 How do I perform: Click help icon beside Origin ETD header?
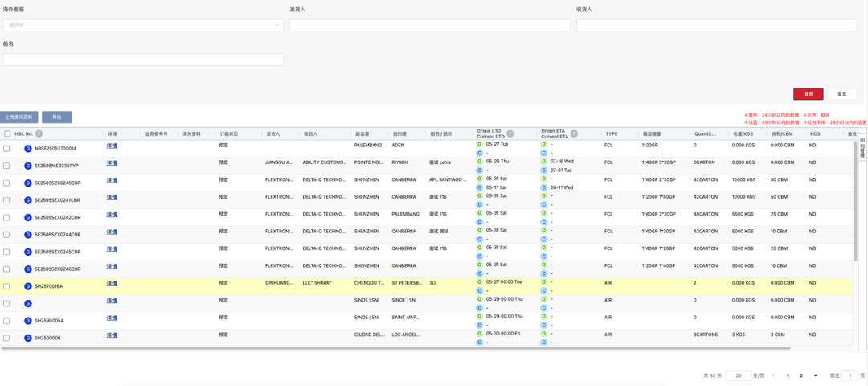click(510, 132)
